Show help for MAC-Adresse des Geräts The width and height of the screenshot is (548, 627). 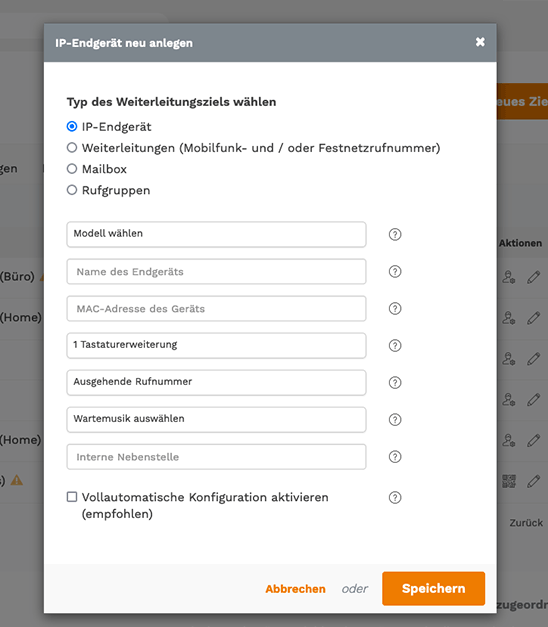tap(395, 309)
